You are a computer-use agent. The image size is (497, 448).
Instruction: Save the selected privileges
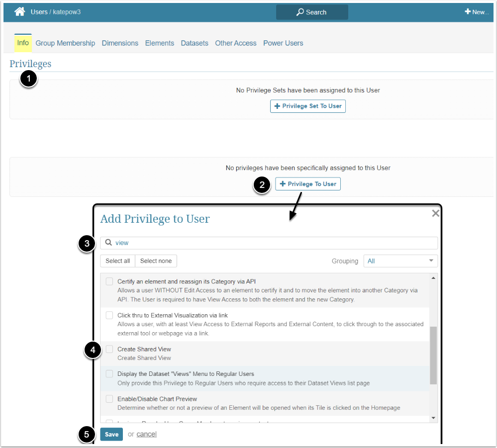point(111,434)
